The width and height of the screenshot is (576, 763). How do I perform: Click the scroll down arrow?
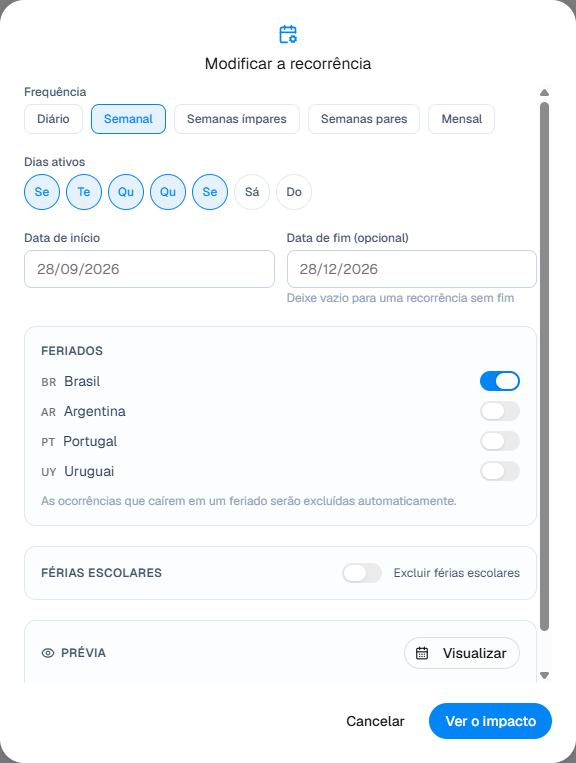pos(544,675)
